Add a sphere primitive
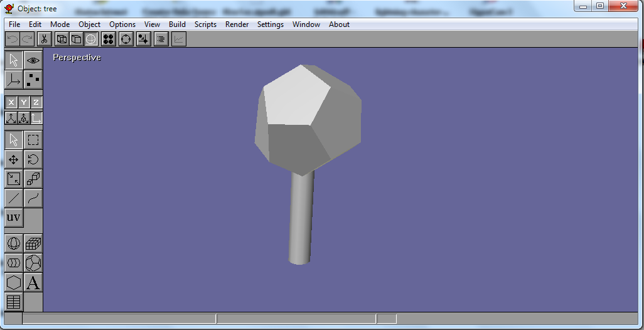 pos(14,243)
